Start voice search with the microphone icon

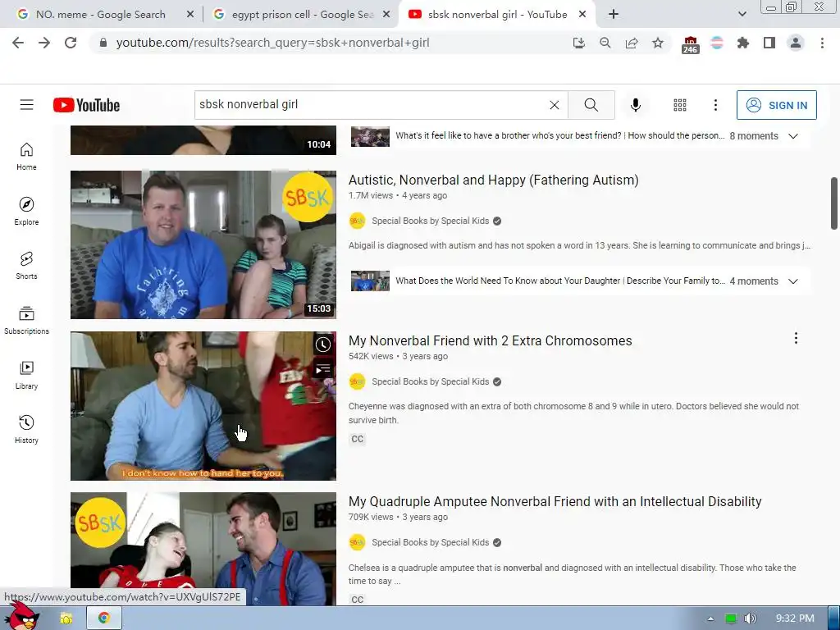coord(636,105)
